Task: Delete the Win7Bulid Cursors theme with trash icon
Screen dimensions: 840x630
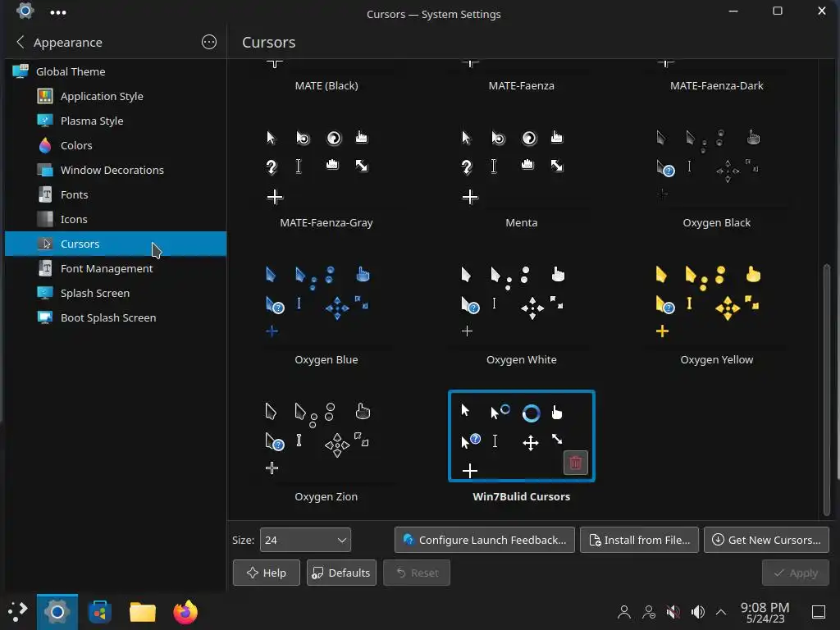Action: pyautogui.click(x=575, y=463)
